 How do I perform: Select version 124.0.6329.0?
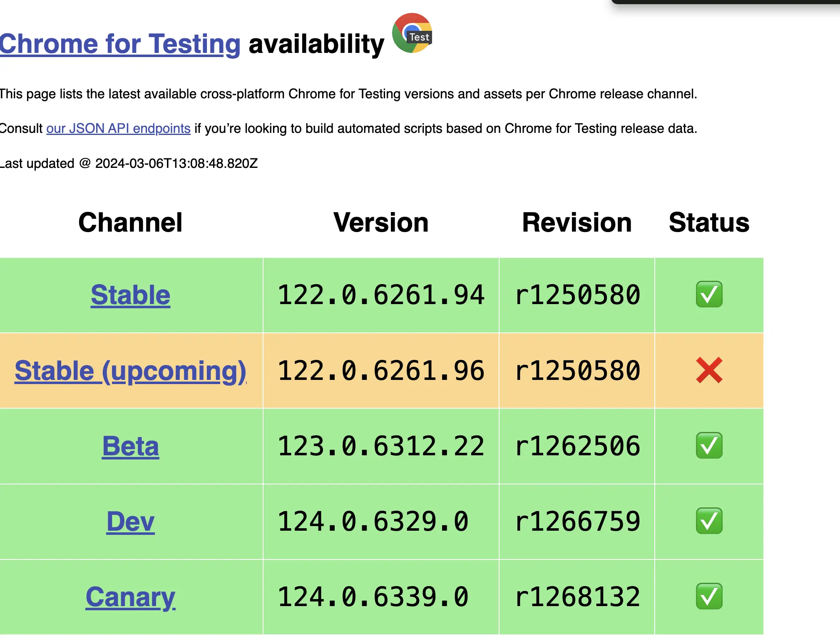tap(373, 522)
